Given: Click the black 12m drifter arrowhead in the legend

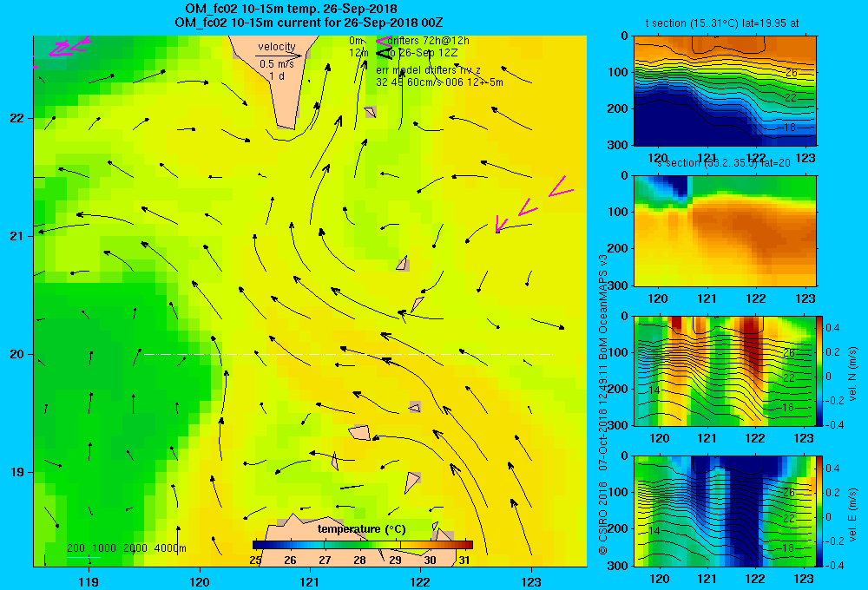Looking at the screenshot, I should pos(384,53).
